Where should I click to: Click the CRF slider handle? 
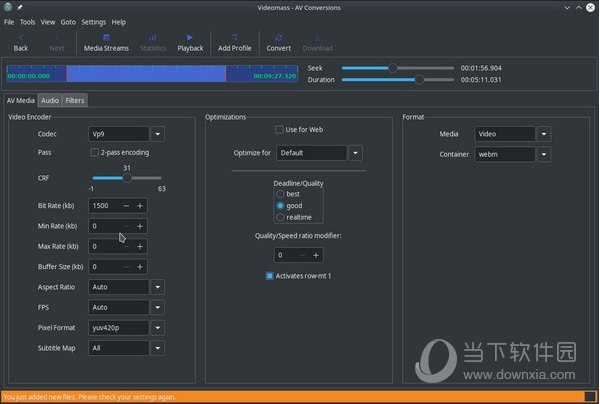click(127, 178)
